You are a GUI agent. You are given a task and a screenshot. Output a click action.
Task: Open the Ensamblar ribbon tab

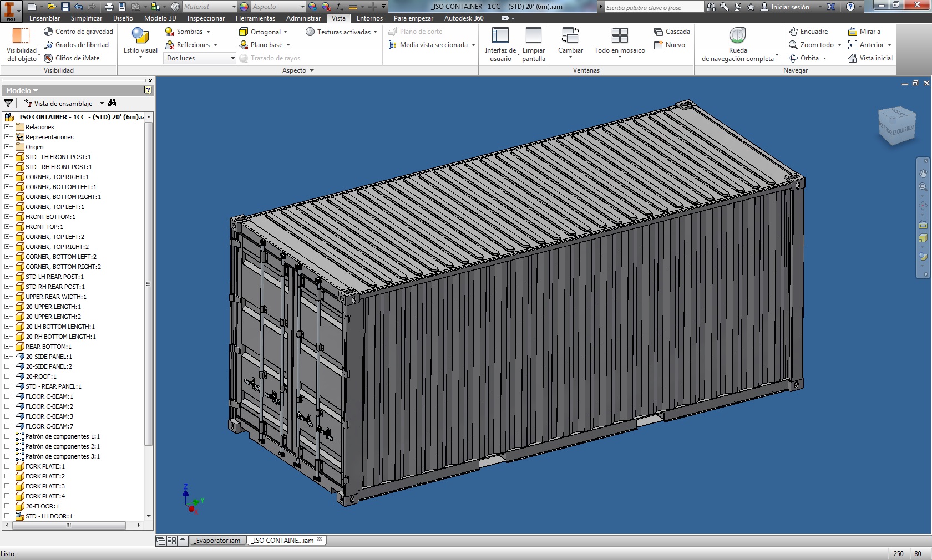pyautogui.click(x=45, y=18)
